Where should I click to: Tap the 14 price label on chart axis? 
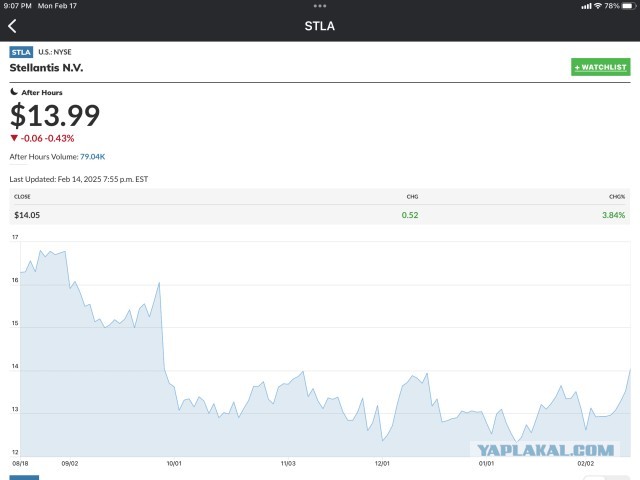point(15,366)
